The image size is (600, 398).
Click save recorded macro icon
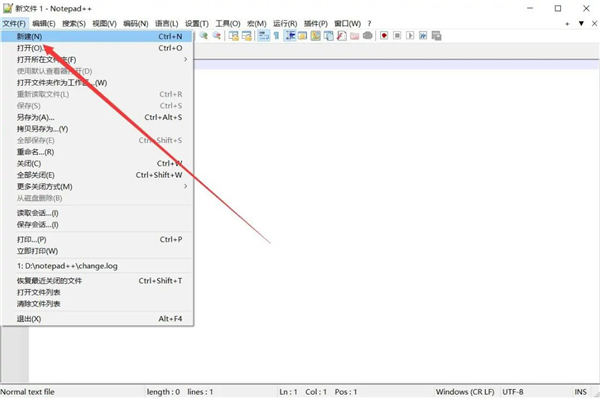point(436,36)
